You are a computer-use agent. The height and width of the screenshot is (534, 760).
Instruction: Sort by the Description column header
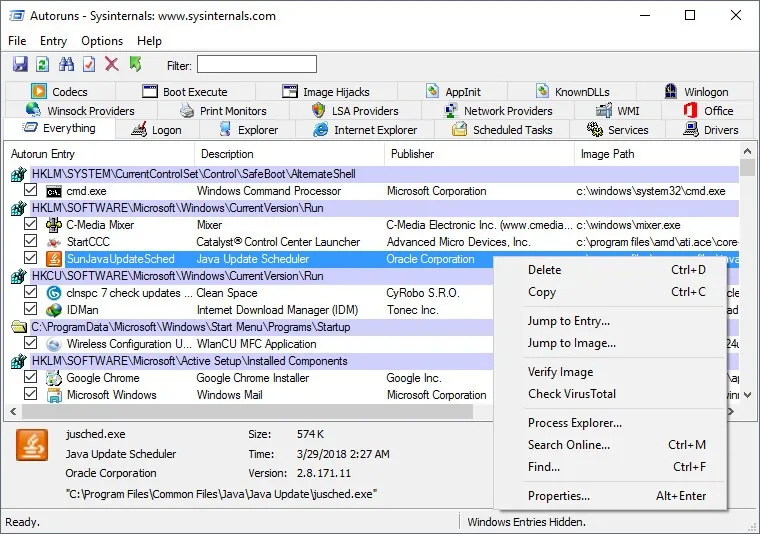(x=227, y=154)
